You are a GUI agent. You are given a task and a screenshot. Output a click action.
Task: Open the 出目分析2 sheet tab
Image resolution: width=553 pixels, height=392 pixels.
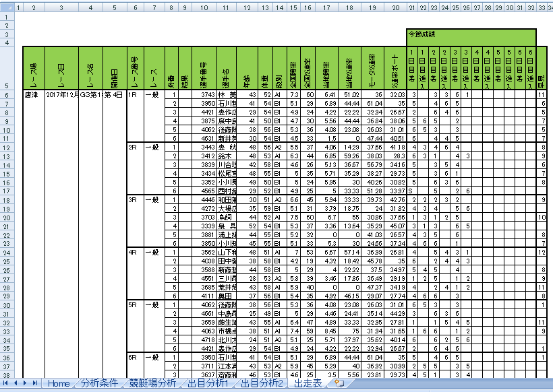[262, 383]
